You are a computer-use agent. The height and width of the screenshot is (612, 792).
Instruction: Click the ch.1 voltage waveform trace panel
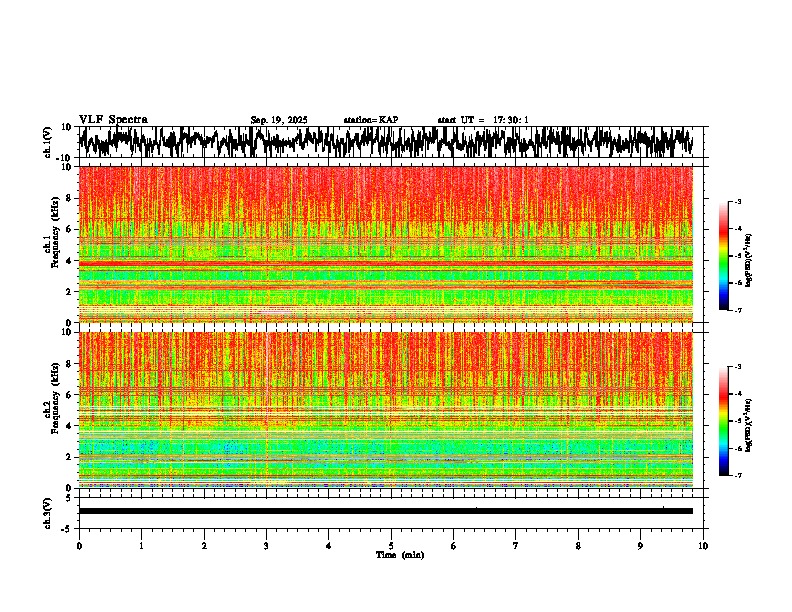click(390, 142)
